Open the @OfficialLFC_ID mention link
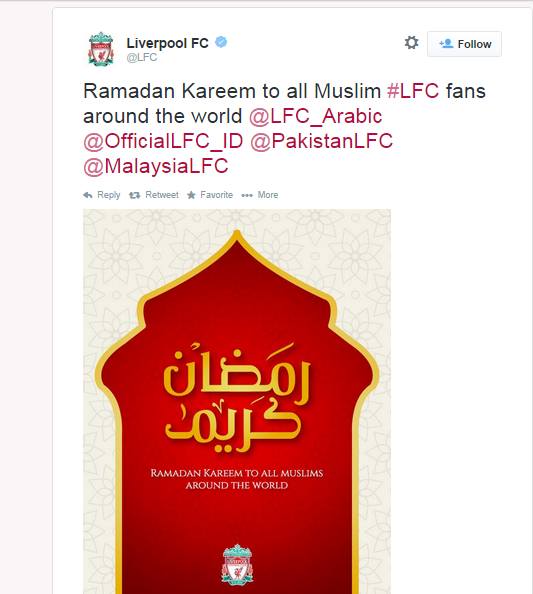Image resolution: width=533 pixels, height=594 pixels. click(x=163, y=141)
